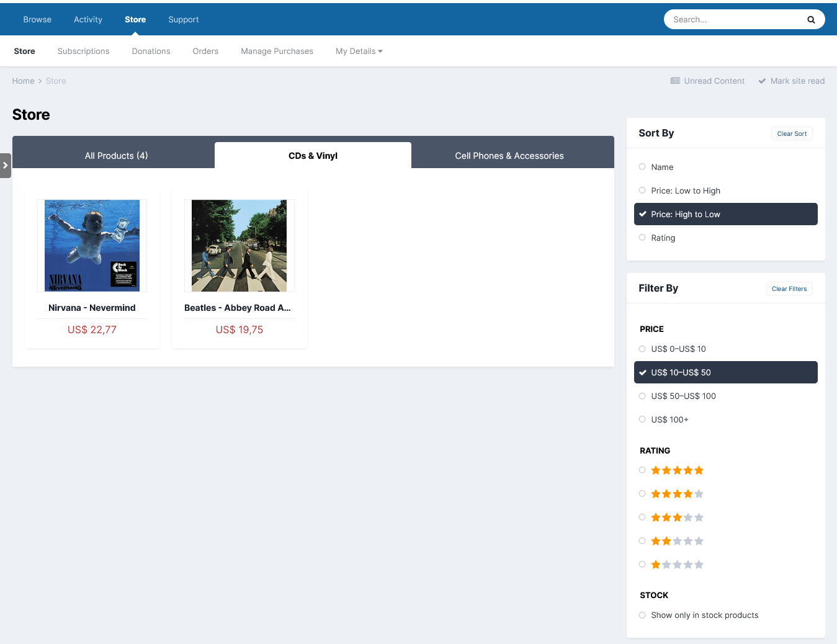This screenshot has width=837, height=644.
Task: Follow the Home breadcrumb link
Action: click(x=24, y=81)
